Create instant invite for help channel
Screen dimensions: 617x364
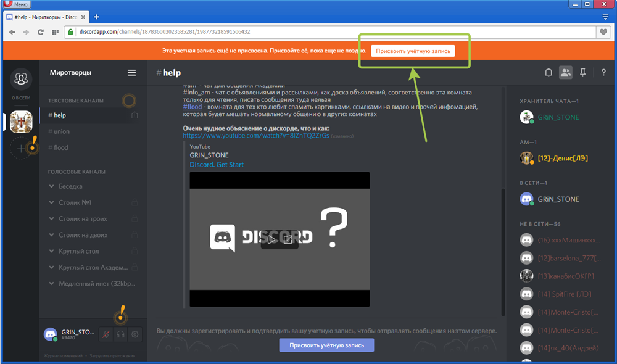(x=135, y=115)
